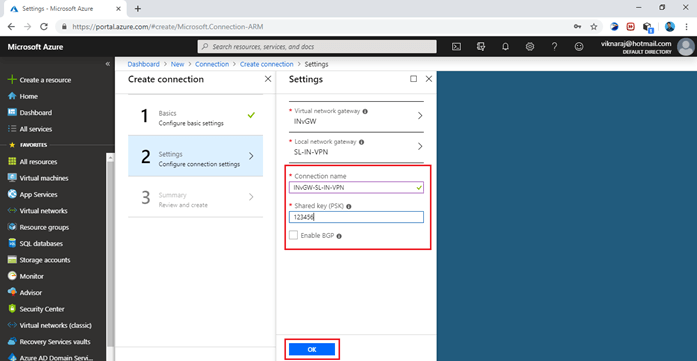Show info for Virtual network gateway

[x=365, y=112]
